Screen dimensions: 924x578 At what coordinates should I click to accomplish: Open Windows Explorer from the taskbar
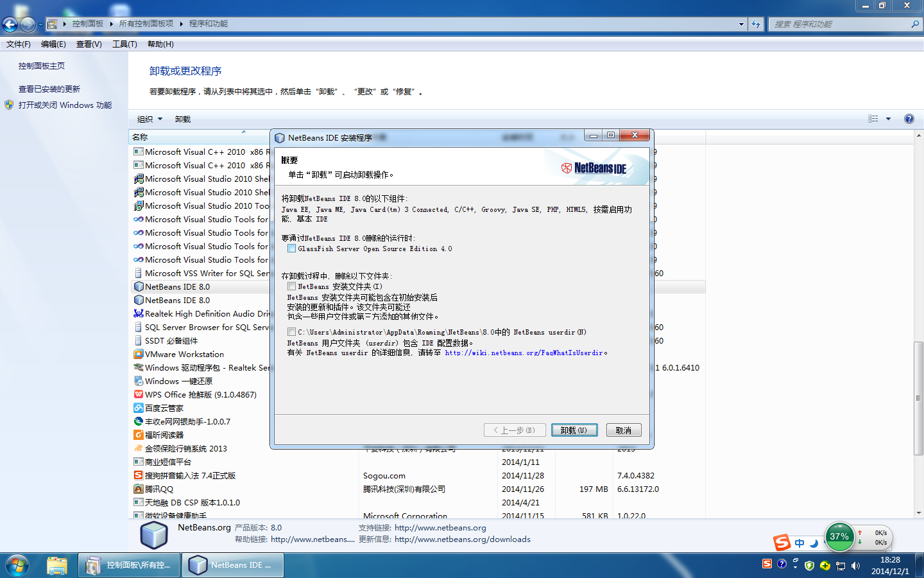click(56, 565)
